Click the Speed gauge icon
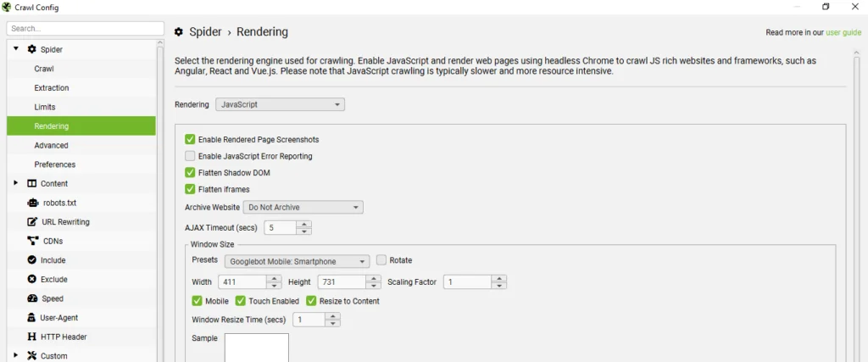Image resolution: width=868 pixels, height=362 pixels. tap(32, 298)
